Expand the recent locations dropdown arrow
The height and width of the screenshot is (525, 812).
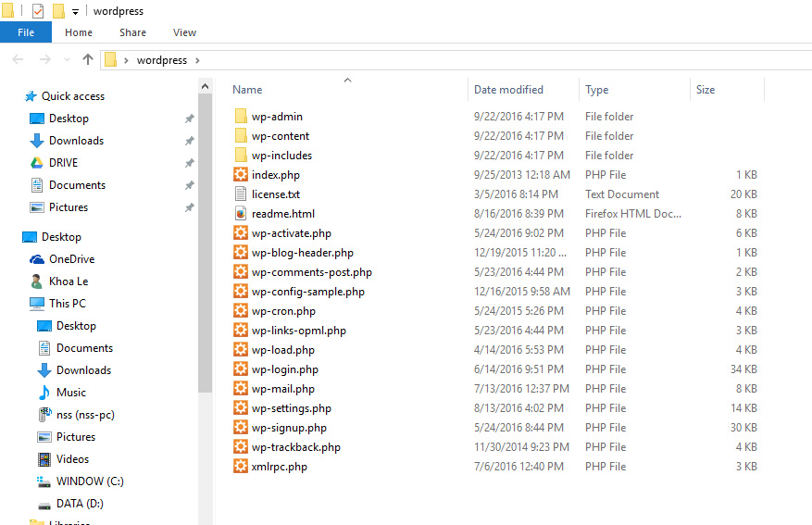point(67,60)
